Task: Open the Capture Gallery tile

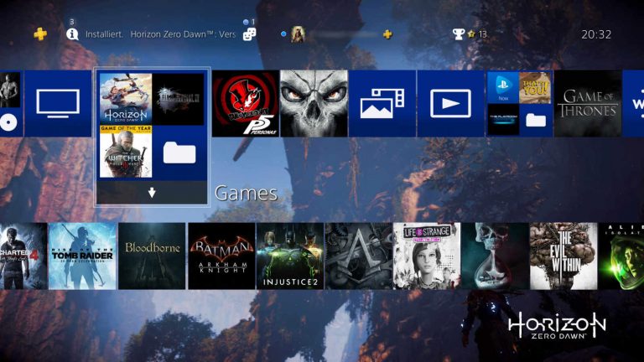Action: point(382,103)
